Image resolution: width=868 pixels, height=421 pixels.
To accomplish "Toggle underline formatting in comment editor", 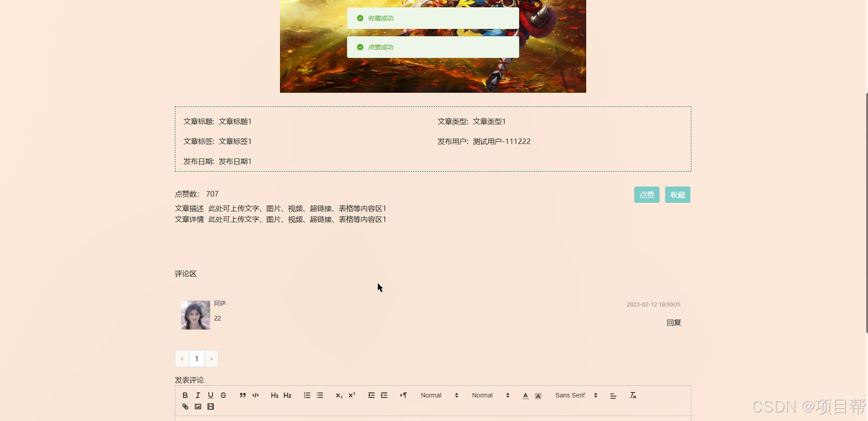I will tap(210, 395).
